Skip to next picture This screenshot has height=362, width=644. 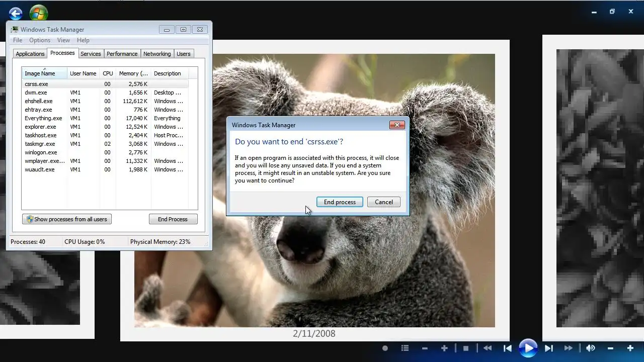pos(549,348)
